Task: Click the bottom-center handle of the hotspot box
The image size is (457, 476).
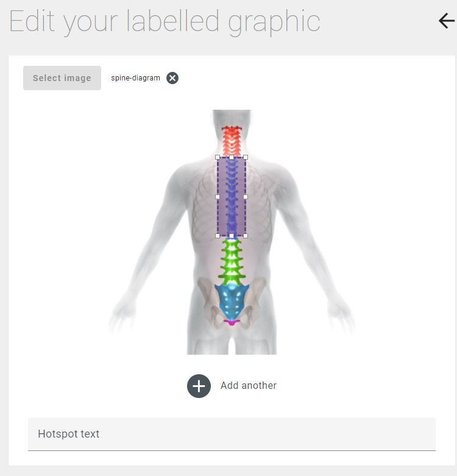Action: click(x=232, y=236)
